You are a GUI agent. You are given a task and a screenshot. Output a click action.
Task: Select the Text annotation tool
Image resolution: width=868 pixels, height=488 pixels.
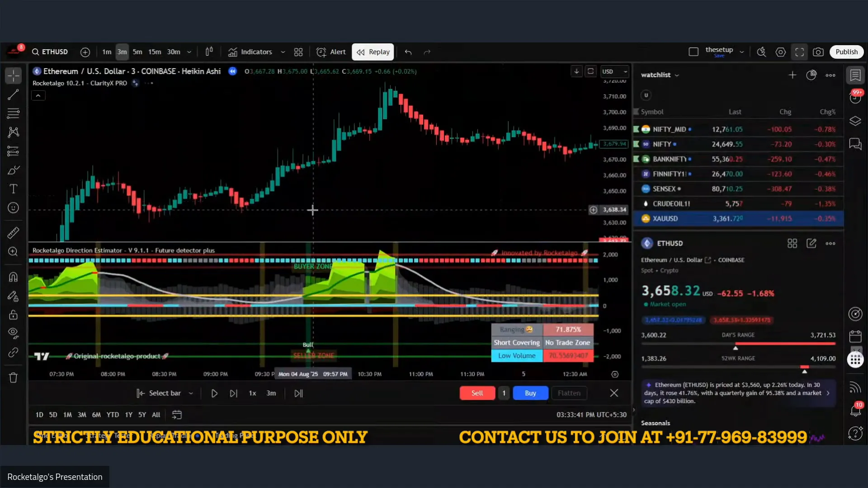(14, 189)
